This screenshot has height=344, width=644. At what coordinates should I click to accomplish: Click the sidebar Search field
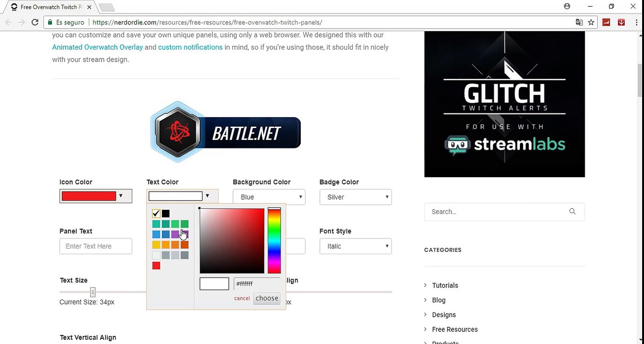(x=505, y=212)
